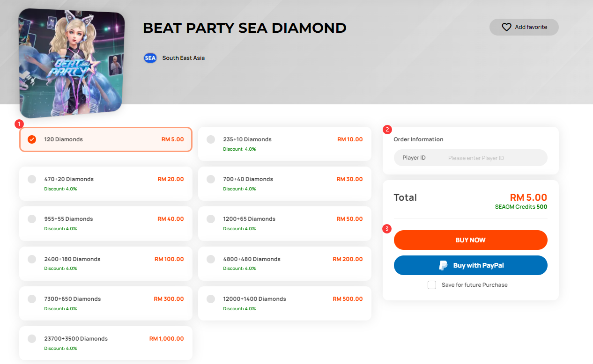Image resolution: width=593 pixels, height=364 pixels.
Task: Enable Save for future Purchase checkbox
Action: pos(432,285)
